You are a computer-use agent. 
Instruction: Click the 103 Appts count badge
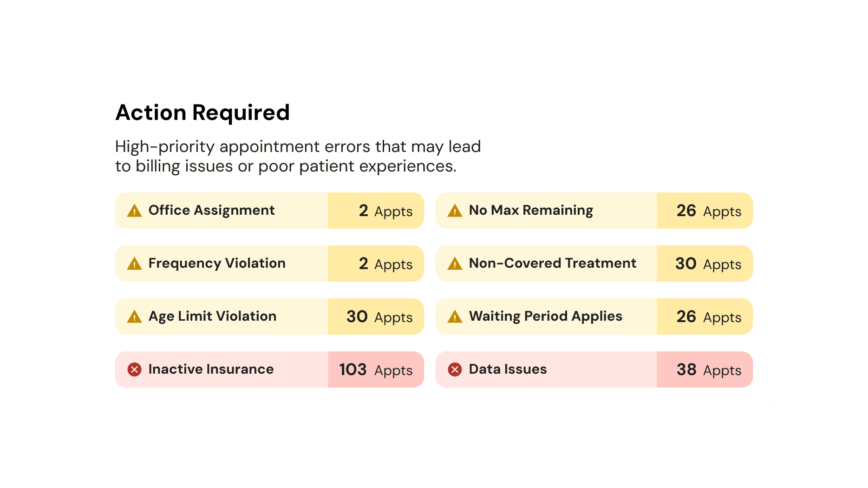pyautogui.click(x=376, y=369)
